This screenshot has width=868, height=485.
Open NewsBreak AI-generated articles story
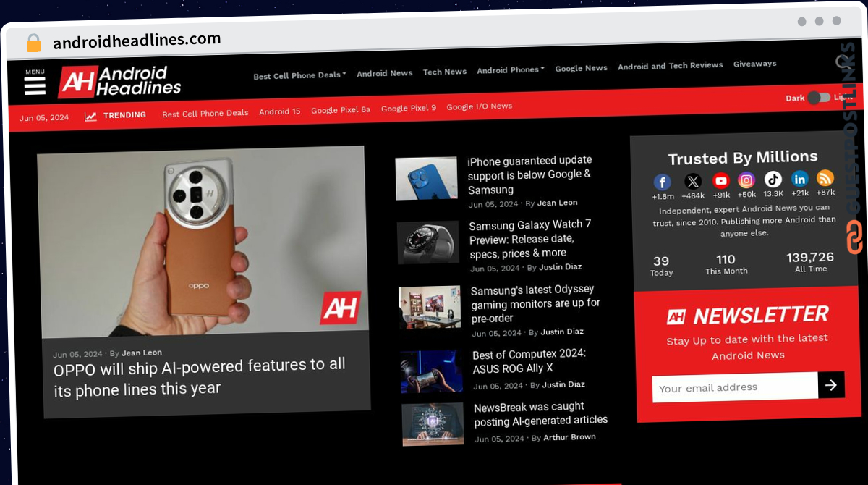(541, 413)
